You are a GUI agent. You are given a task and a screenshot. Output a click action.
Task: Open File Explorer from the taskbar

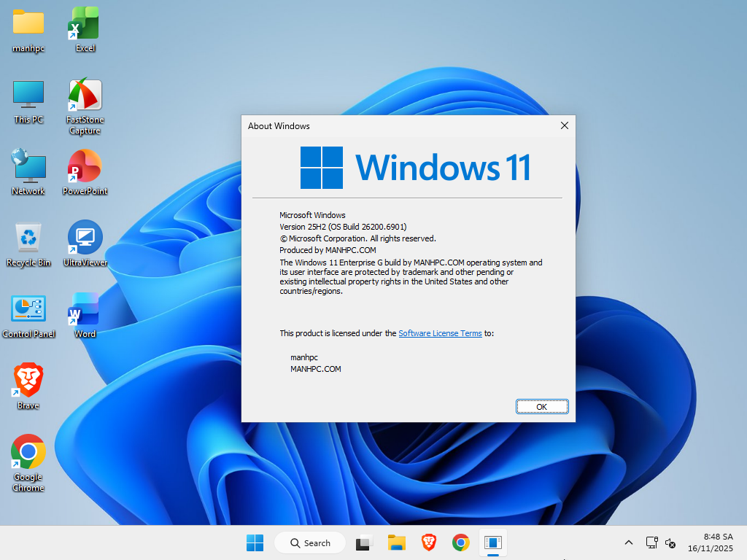(396, 542)
